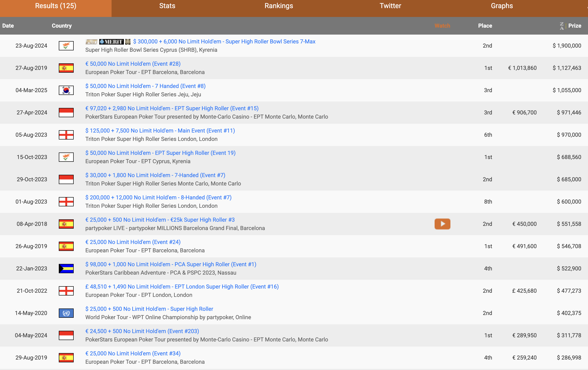Click Monaco flag on 27-Apr-2024 row
588x370 pixels.
66,112
